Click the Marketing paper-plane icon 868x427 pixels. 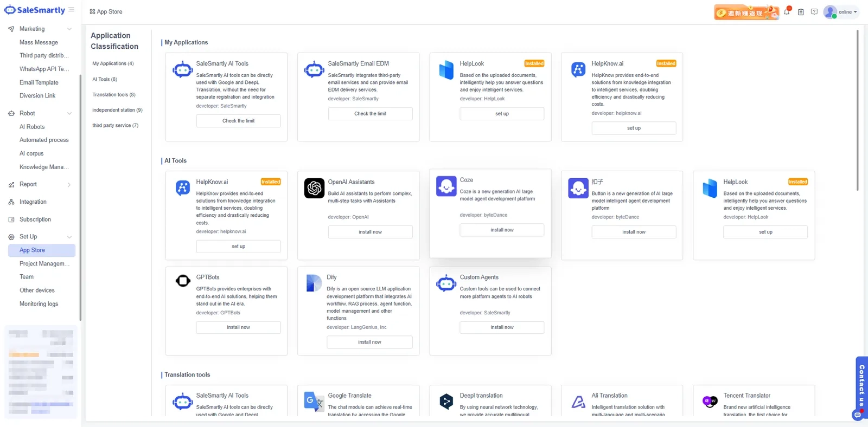(11, 29)
